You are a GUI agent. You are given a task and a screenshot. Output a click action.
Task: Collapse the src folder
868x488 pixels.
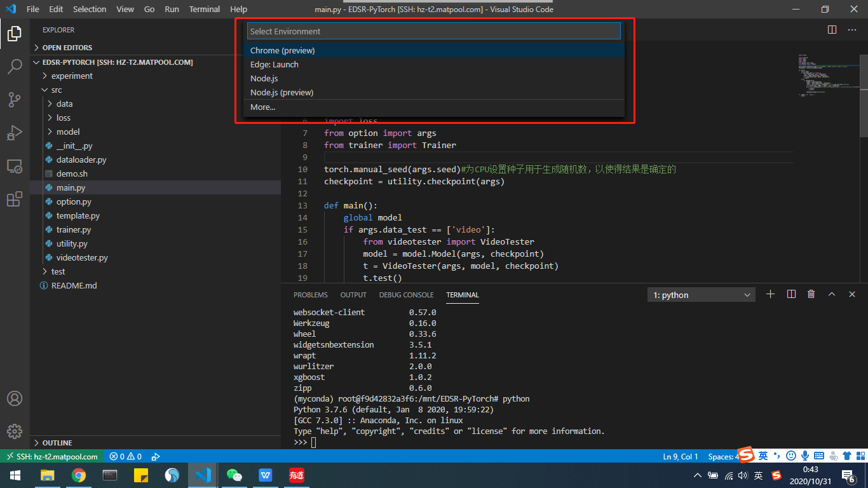click(x=155, y=90)
